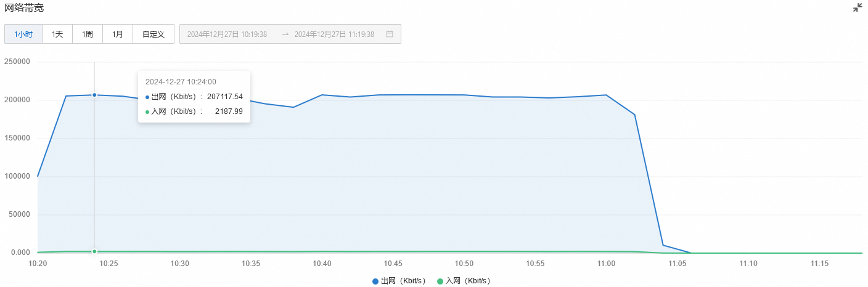The image size is (868, 287).
Task: Click the 10:20 x-axis label
Action: pyautogui.click(x=38, y=264)
